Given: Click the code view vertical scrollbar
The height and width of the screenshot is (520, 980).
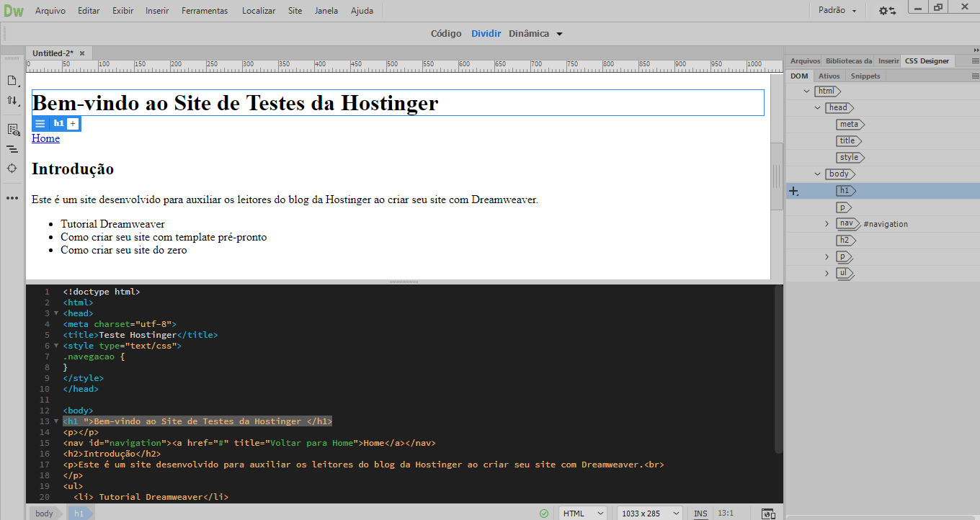Looking at the screenshot, I should click(778, 369).
